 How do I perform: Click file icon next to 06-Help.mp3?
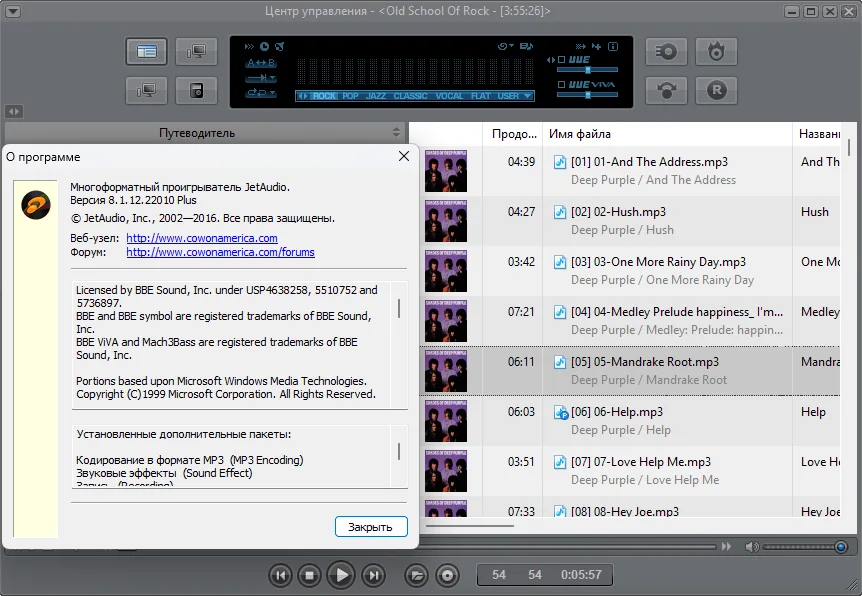[x=560, y=412]
